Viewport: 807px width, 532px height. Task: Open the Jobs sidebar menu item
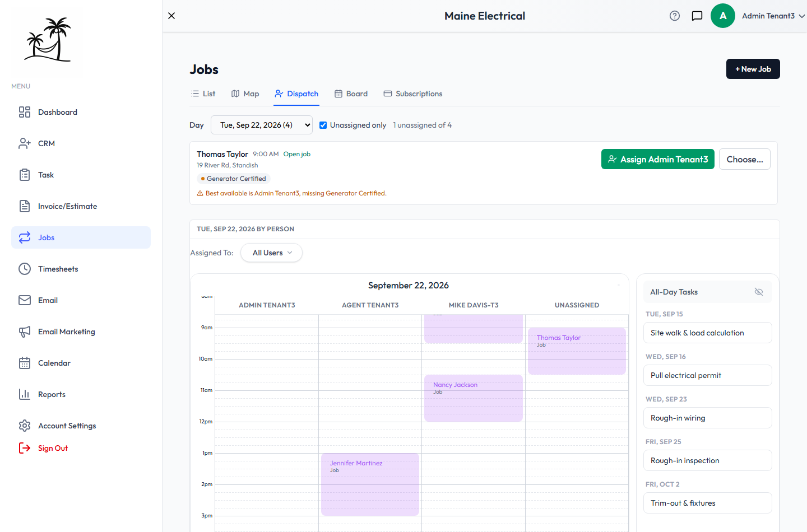(x=81, y=237)
